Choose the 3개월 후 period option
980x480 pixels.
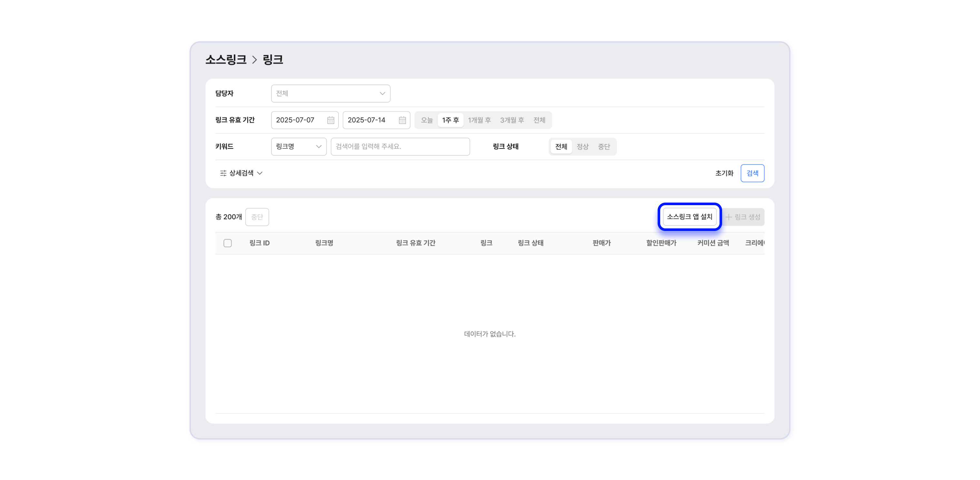[x=512, y=120]
